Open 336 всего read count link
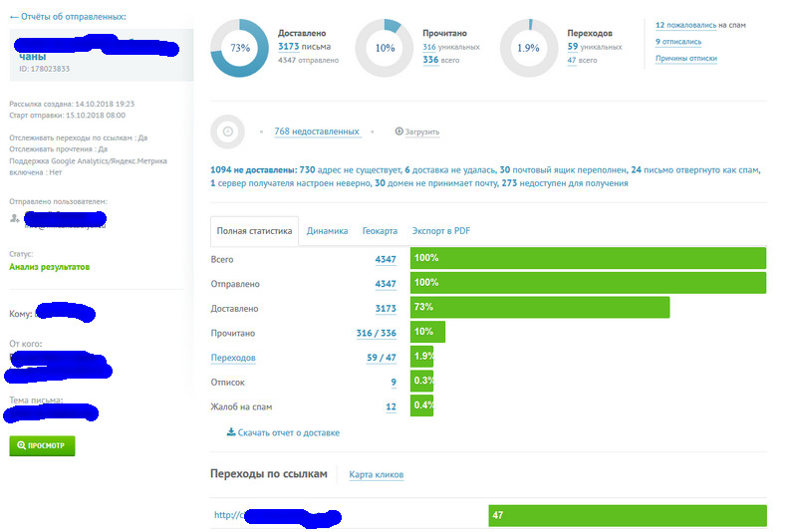 [x=441, y=60]
